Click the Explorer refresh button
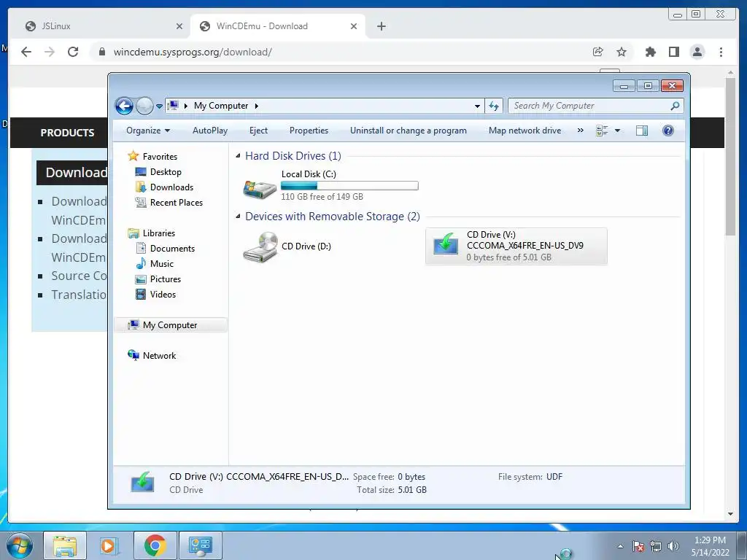This screenshot has width=747, height=560. (x=494, y=106)
